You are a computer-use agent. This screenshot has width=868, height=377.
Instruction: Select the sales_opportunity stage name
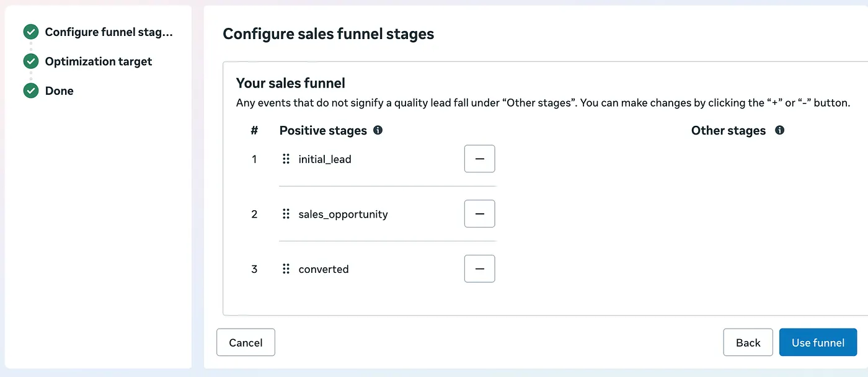343,215
